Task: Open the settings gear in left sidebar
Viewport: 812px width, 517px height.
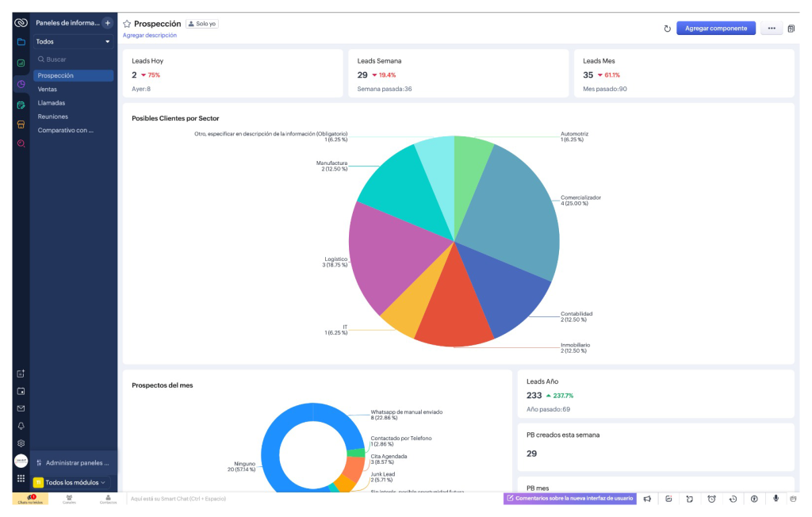Action: pyautogui.click(x=21, y=443)
